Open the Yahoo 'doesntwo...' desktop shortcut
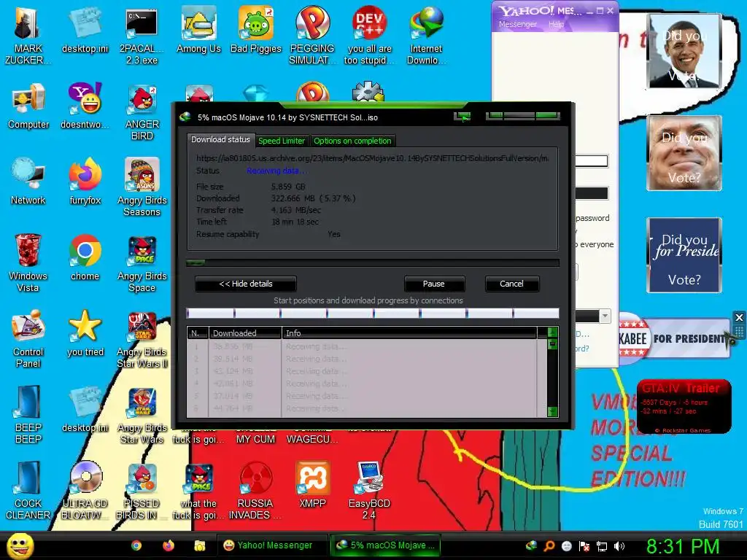747x560 pixels. click(x=85, y=106)
